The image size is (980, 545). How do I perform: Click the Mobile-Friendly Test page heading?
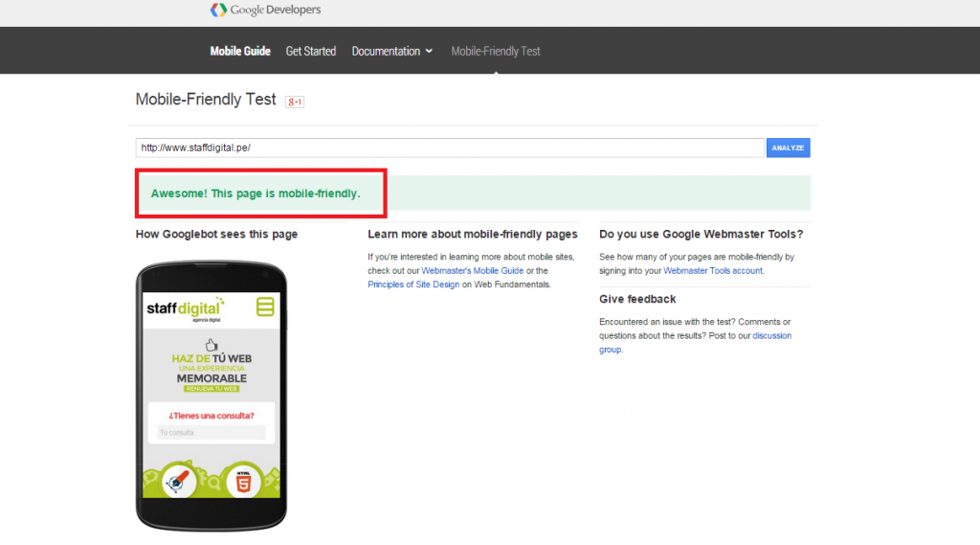[x=206, y=100]
